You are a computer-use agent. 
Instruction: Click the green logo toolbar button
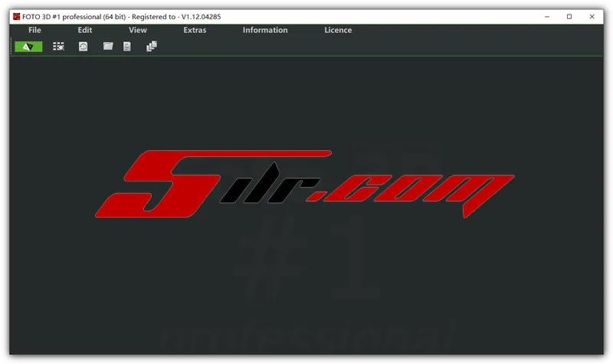tap(28, 47)
